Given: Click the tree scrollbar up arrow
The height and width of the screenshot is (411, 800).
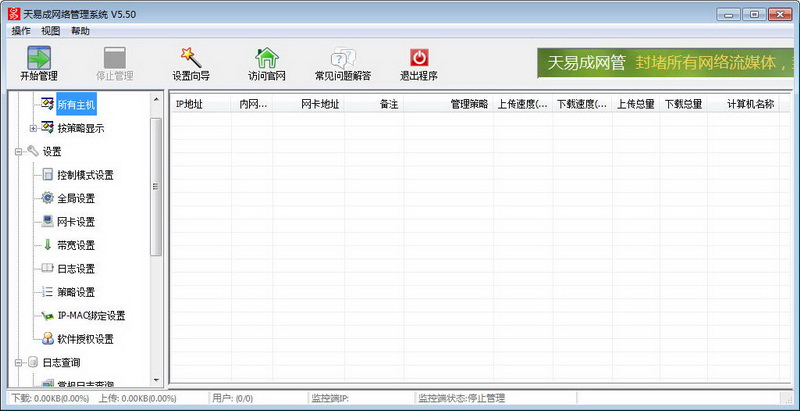Looking at the screenshot, I should (x=156, y=98).
